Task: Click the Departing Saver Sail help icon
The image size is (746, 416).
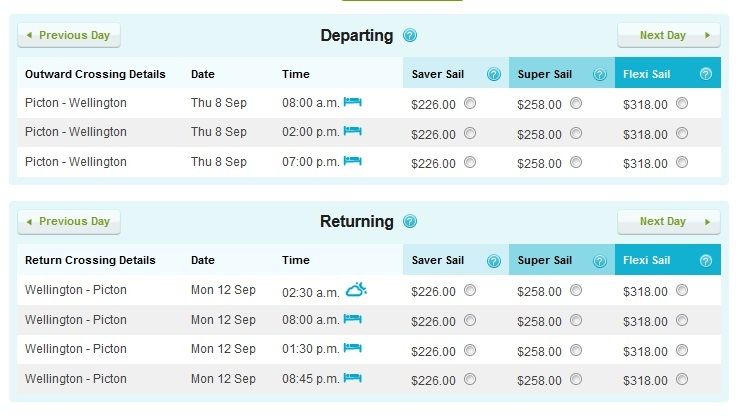Action: click(494, 74)
